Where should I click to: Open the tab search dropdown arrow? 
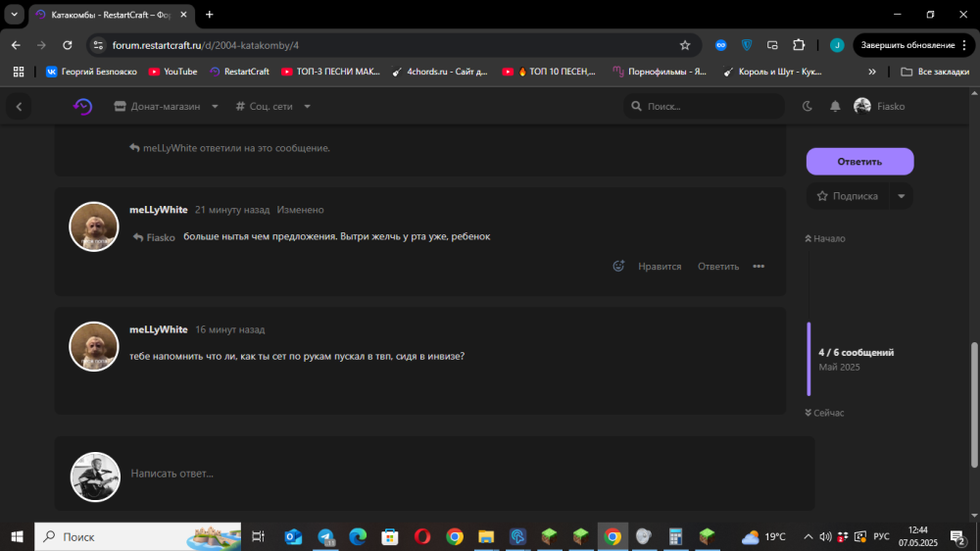pyautogui.click(x=14, y=15)
